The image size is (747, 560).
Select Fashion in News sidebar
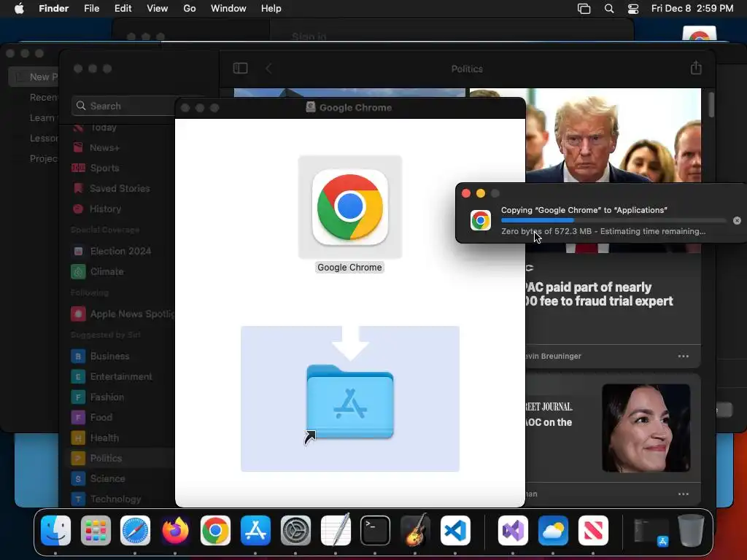107,397
